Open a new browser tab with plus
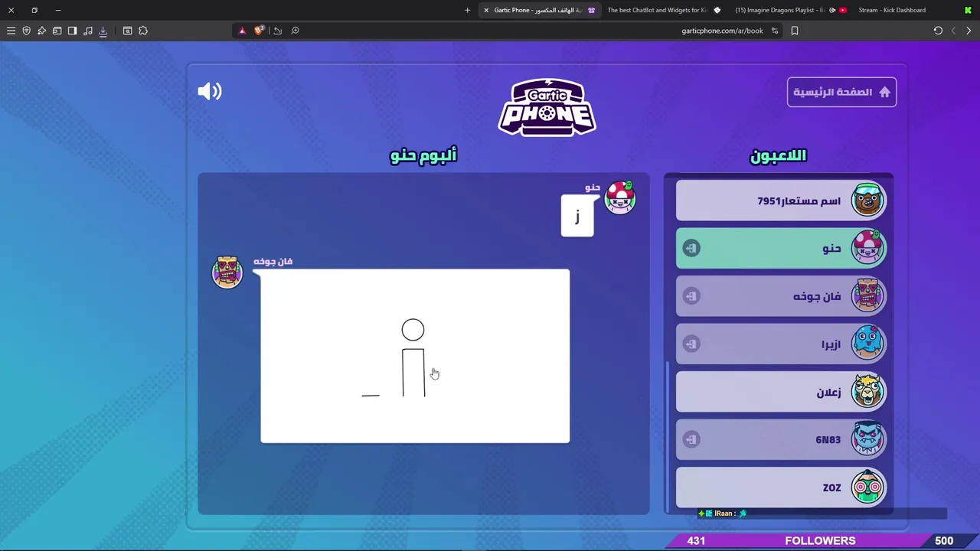 coord(467,10)
